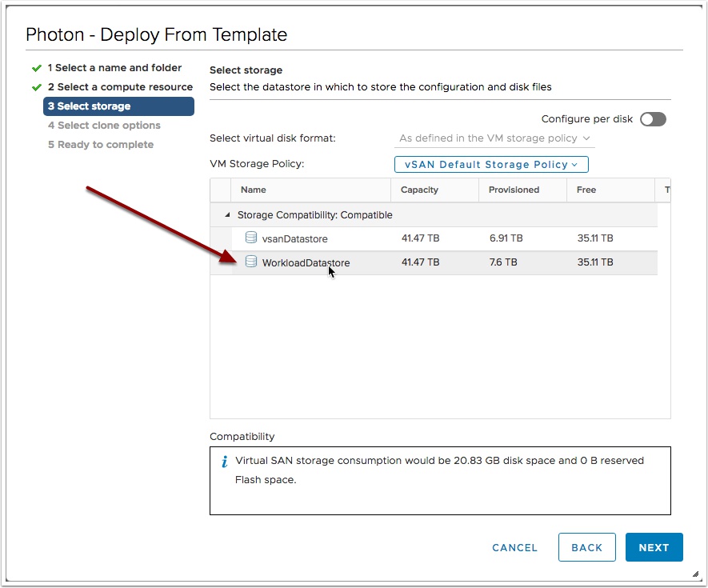This screenshot has height=588, width=708.
Task: Click green checkmark beside Select a compute resource
Action: tap(37, 87)
